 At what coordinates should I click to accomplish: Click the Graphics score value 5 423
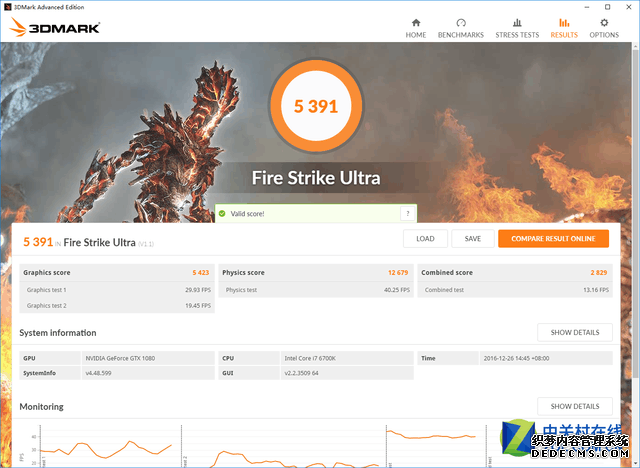click(x=201, y=273)
